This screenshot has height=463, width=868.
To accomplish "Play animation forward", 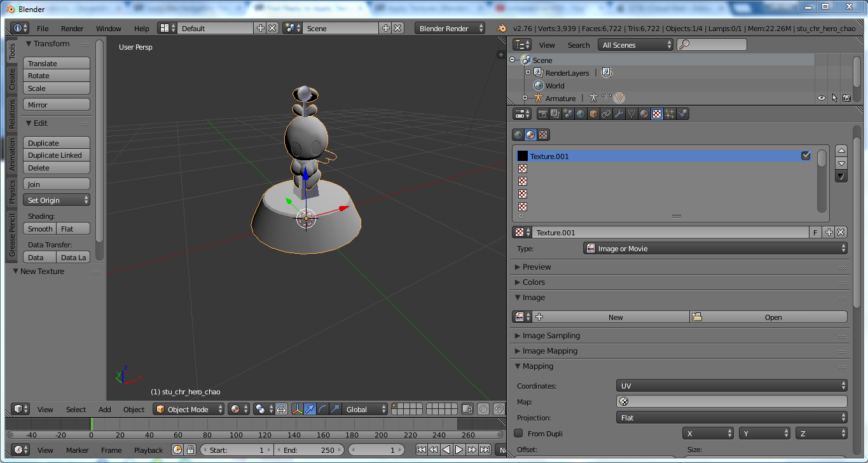I will pos(459,450).
